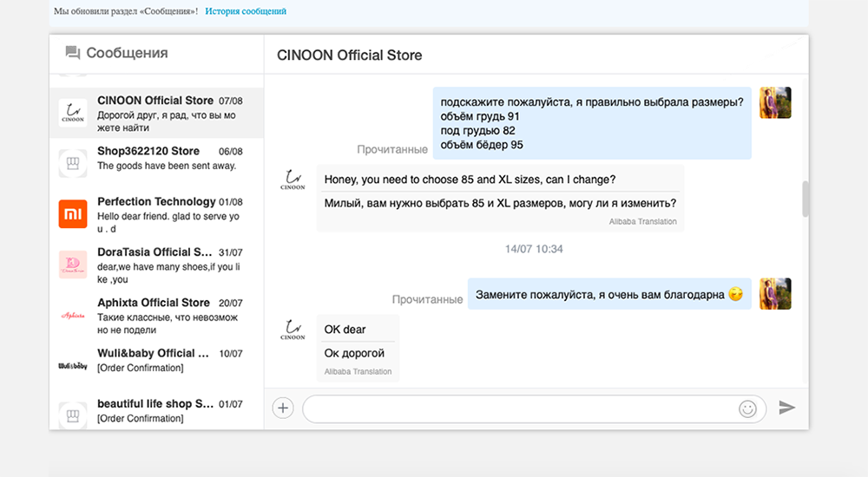Click CINOON avatar beside 'OK dear' message
The height and width of the screenshot is (477, 868).
293,330
